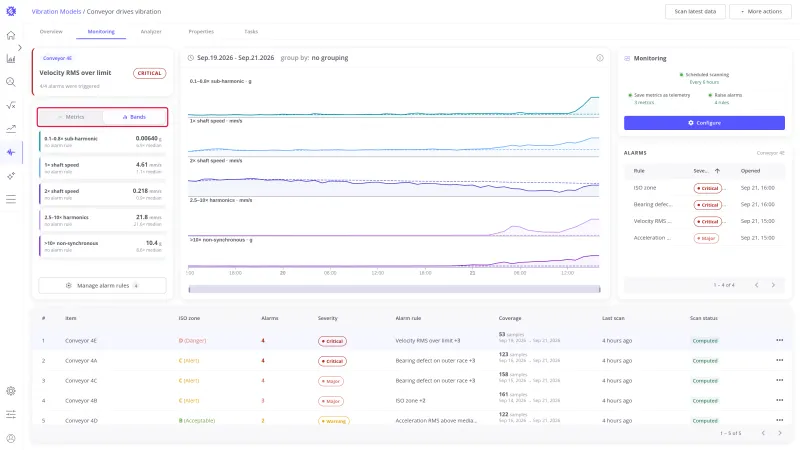Open the hamburger list sidebar icon
Viewport: 800px width, 450px height.
[11, 199]
